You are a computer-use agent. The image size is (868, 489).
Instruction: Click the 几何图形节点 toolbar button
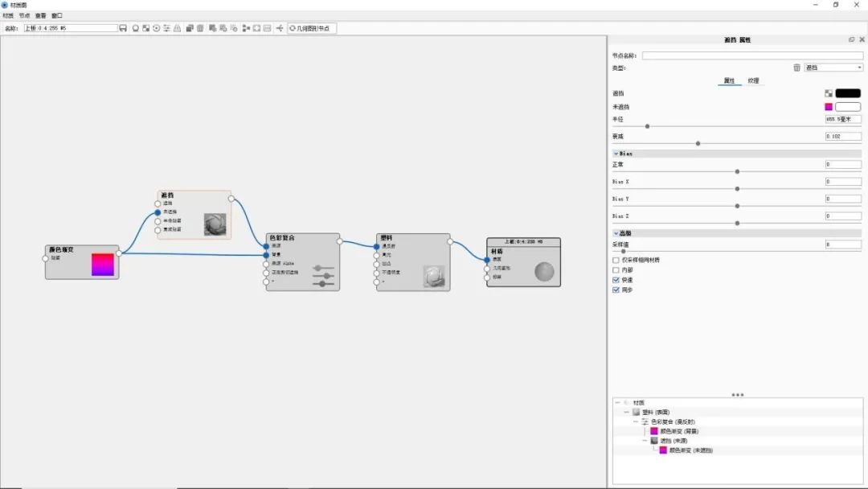[312, 28]
